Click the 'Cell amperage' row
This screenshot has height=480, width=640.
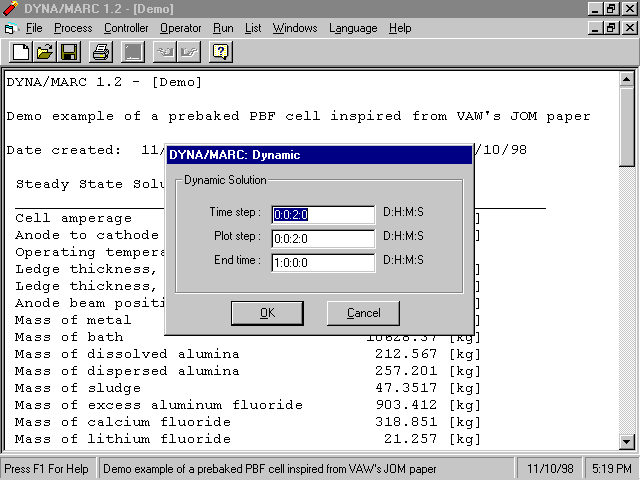pyautogui.click(x=73, y=218)
